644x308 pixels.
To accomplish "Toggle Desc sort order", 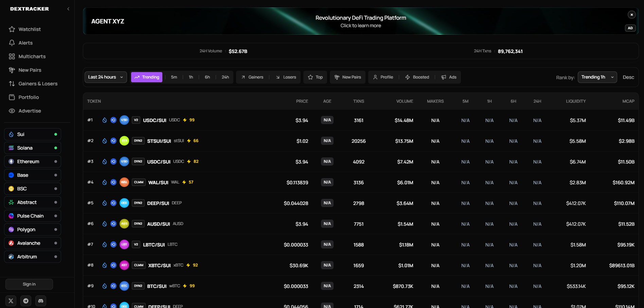I will click(x=628, y=77).
